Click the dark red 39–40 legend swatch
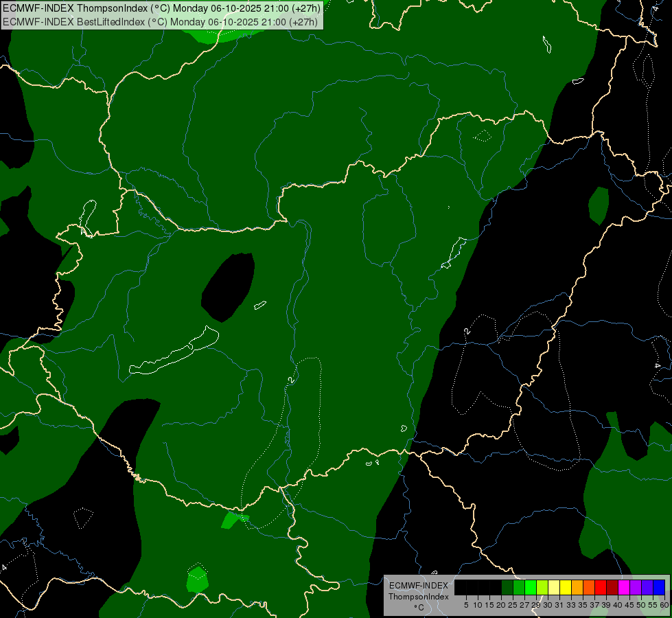672x618 pixels. [x=612, y=587]
